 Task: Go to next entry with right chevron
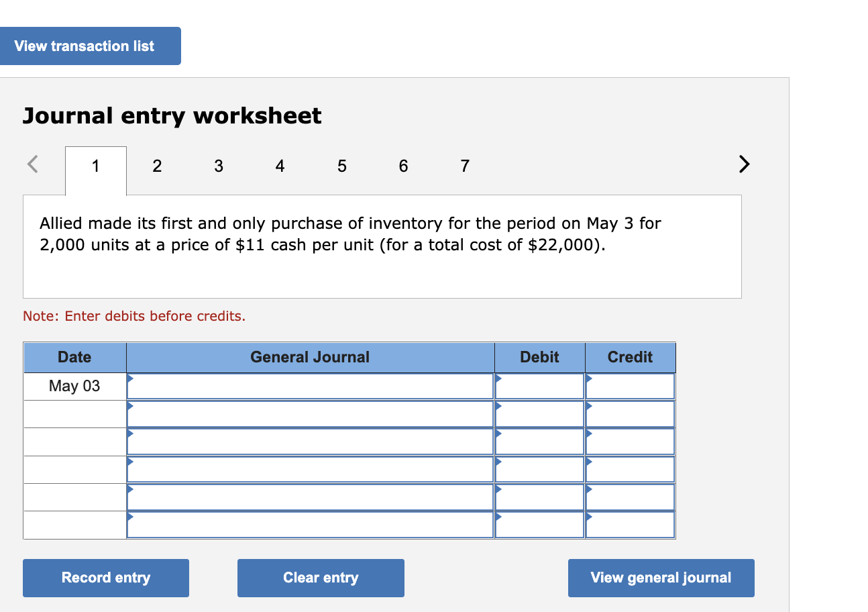pos(743,164)
